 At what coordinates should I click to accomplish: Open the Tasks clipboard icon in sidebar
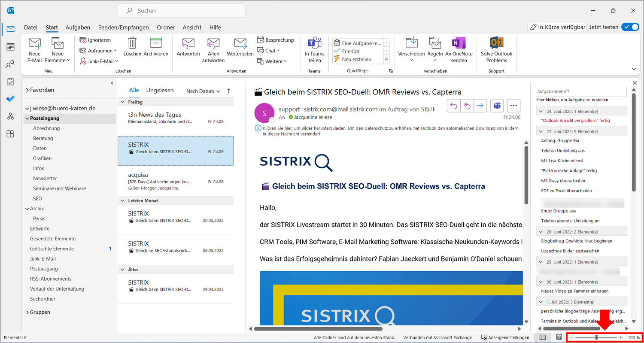point(10,82)
